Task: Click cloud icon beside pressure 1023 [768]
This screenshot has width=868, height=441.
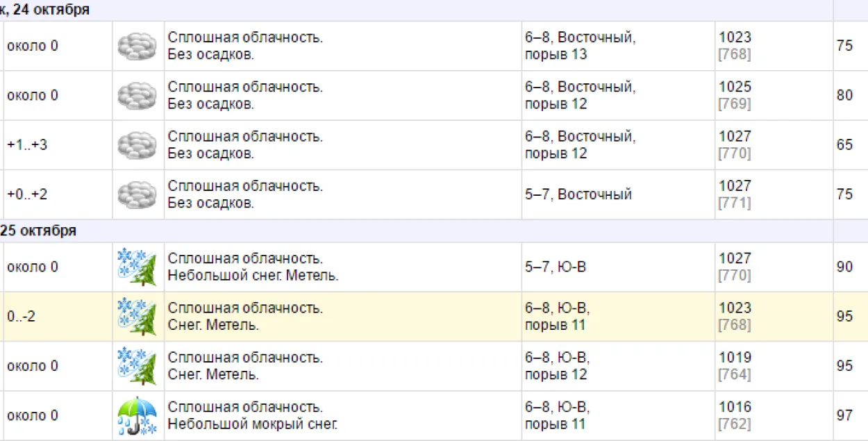Action: 137,47
